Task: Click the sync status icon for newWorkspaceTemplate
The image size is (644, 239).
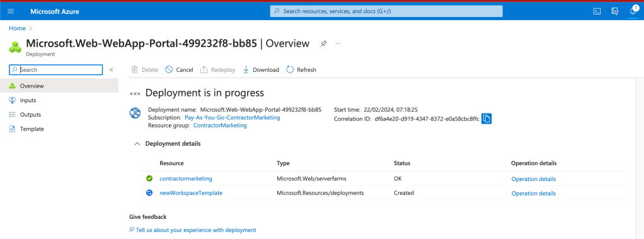Action: point(149,192)
